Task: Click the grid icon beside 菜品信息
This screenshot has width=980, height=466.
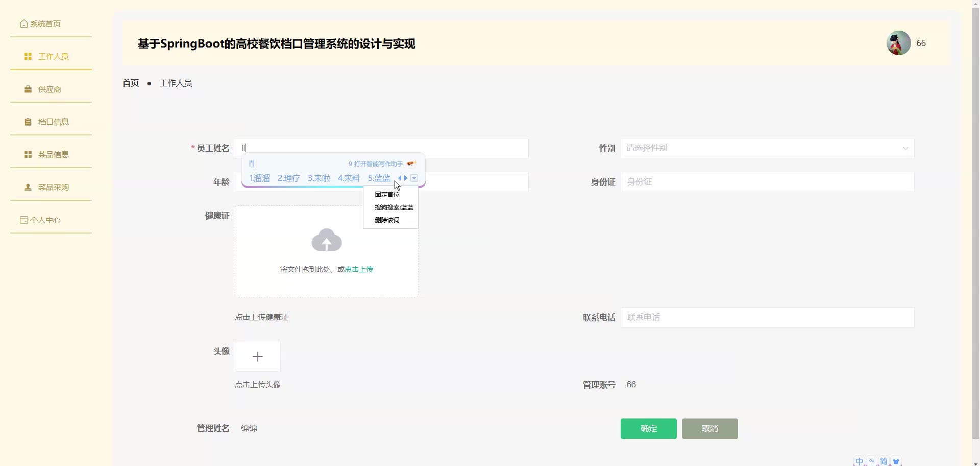Action: pyautogui.click(x=28, y=155)
